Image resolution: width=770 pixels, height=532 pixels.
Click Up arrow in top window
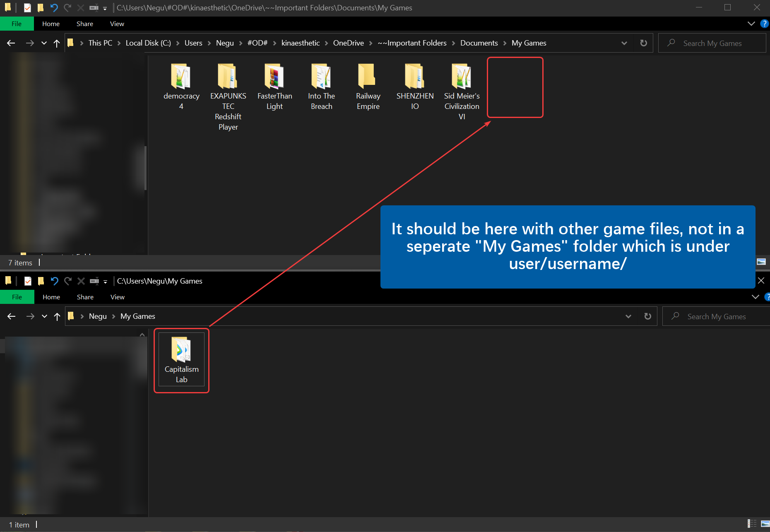click(x=57, y=43)
